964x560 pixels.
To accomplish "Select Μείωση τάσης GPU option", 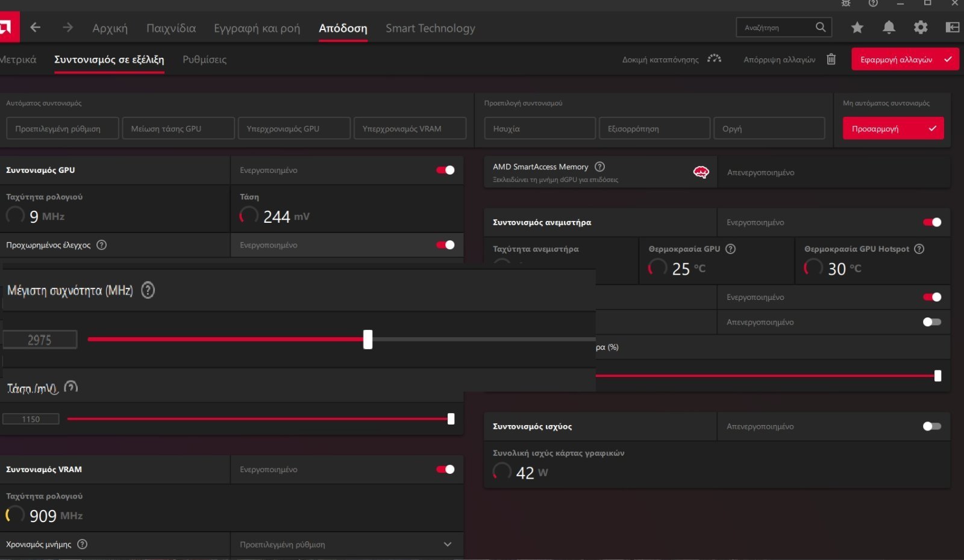I will (178, 128).
